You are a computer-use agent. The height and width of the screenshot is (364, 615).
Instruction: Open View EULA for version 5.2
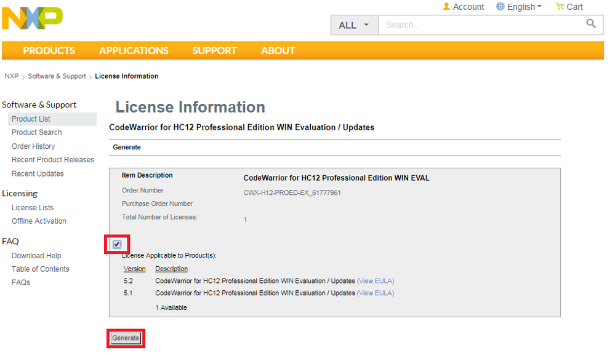pyautogui.click(x=376, y=281)
